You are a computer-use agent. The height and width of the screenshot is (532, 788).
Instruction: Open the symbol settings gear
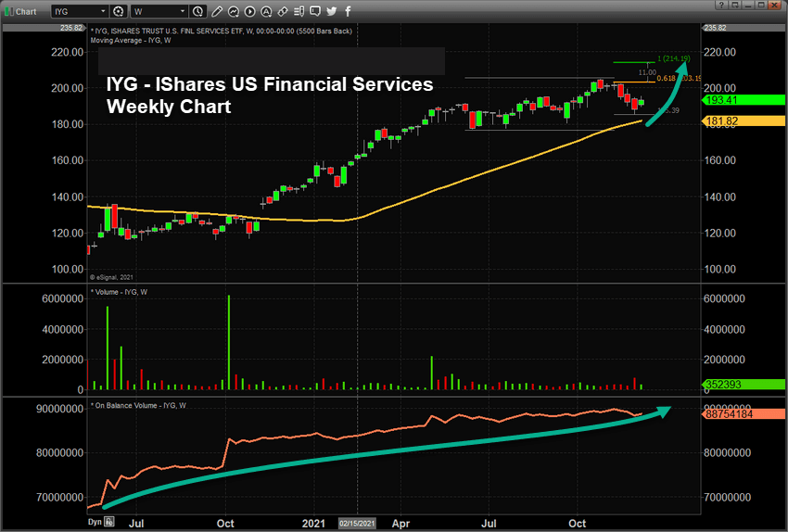pyautogui.click(x=119, y=11)
